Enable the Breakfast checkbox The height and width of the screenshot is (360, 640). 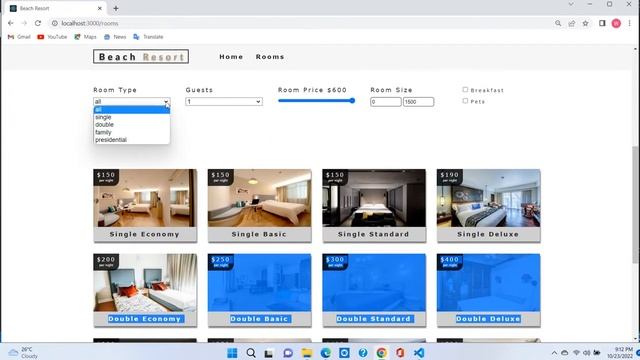[465, 89]
